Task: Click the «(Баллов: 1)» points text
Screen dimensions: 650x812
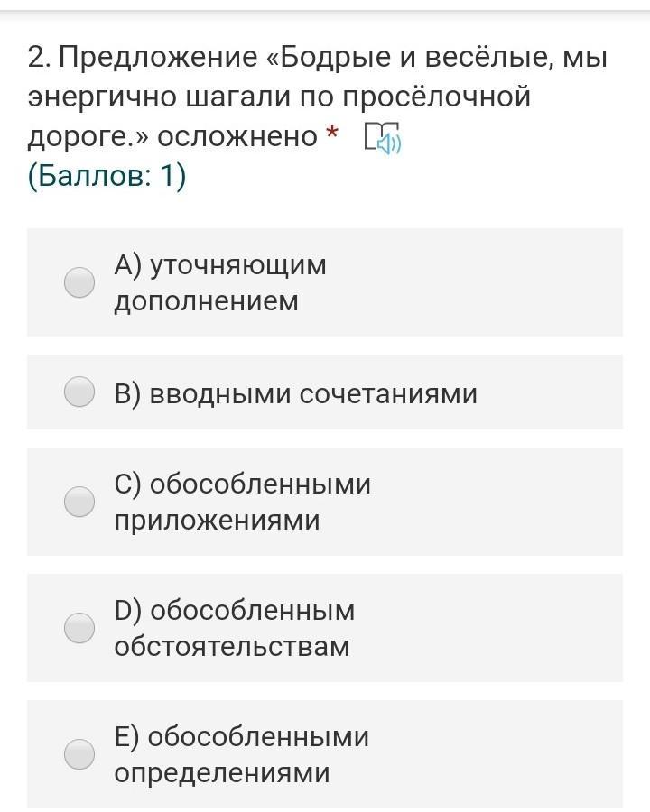Action: 107,176
